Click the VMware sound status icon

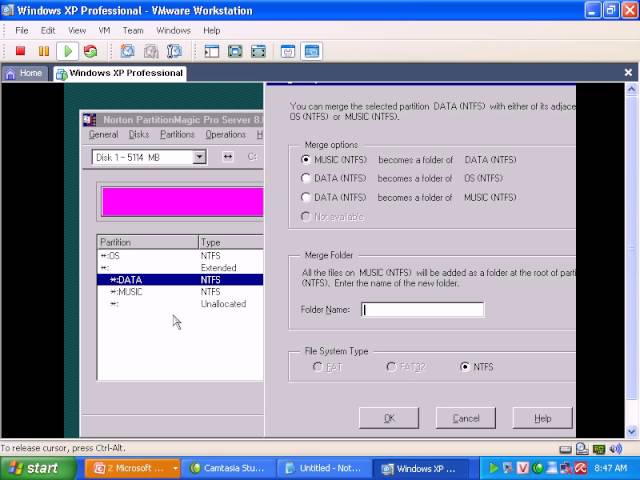pyautogui.click(x=616, y=449)
